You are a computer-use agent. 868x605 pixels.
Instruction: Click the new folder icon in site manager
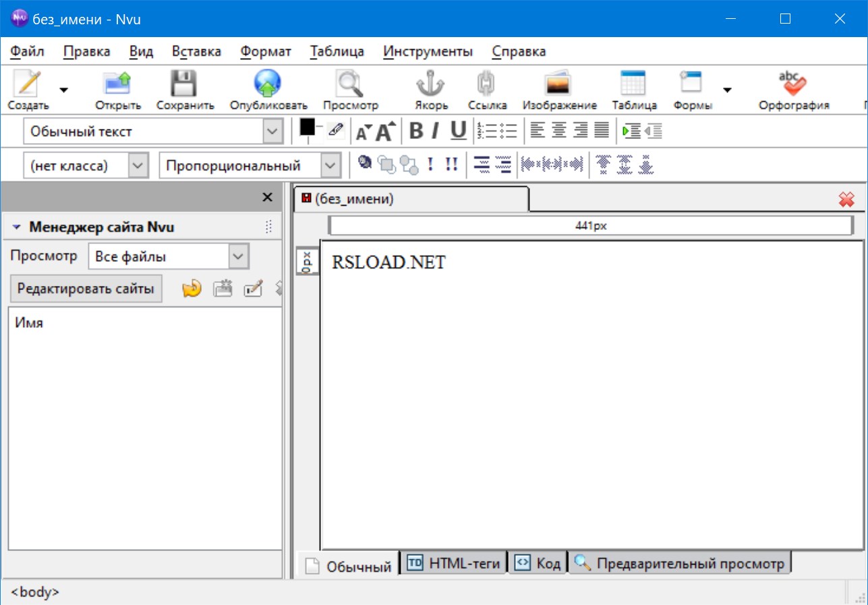pyautogui.click(x=223, y=289)
